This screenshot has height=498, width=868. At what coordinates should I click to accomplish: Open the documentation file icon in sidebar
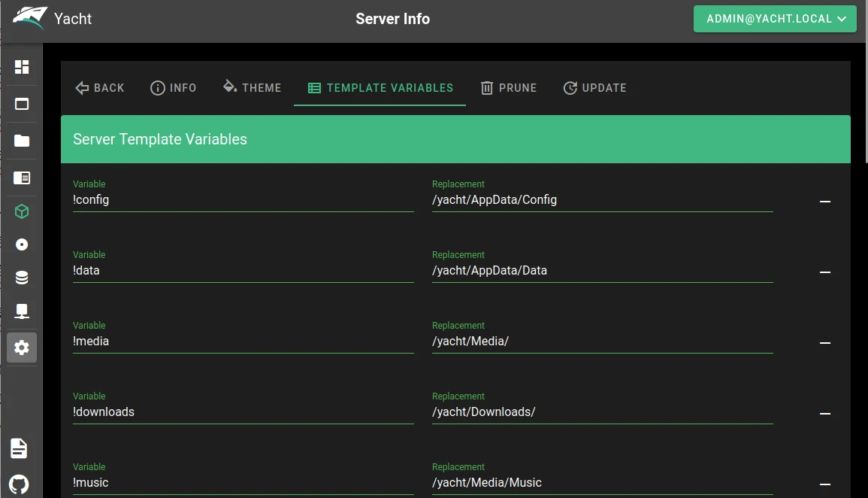(19, 448)
